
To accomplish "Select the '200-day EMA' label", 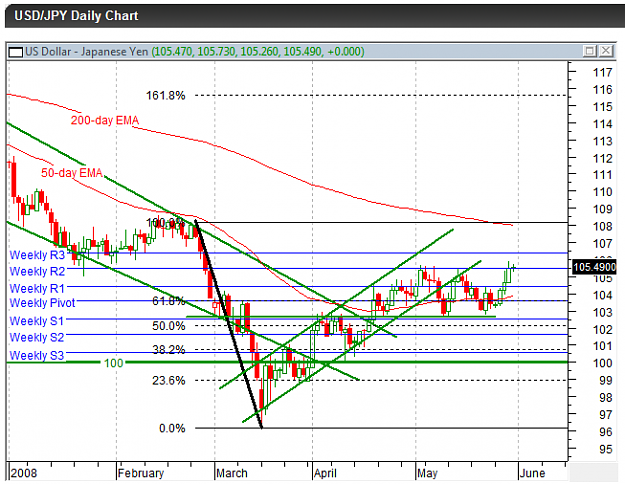I will coord(105,120).
